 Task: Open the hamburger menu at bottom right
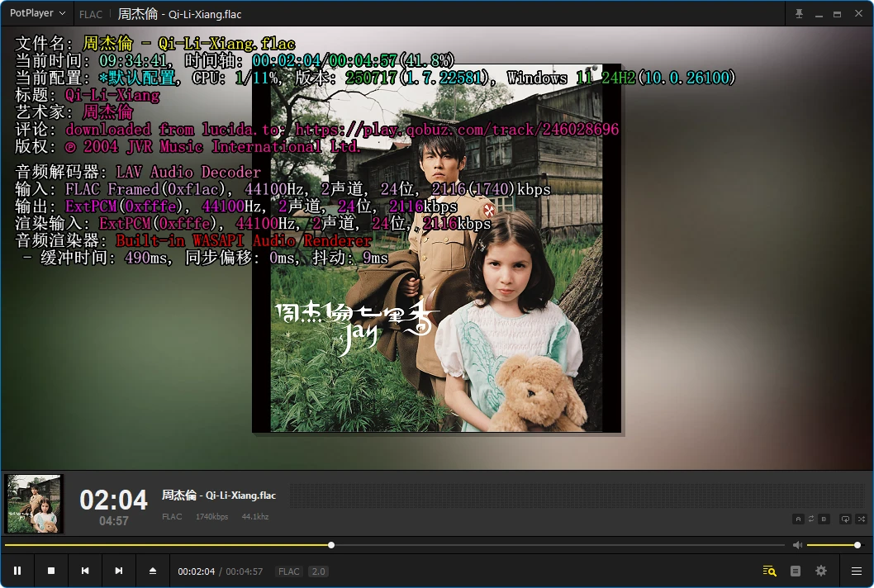point(857,571)
